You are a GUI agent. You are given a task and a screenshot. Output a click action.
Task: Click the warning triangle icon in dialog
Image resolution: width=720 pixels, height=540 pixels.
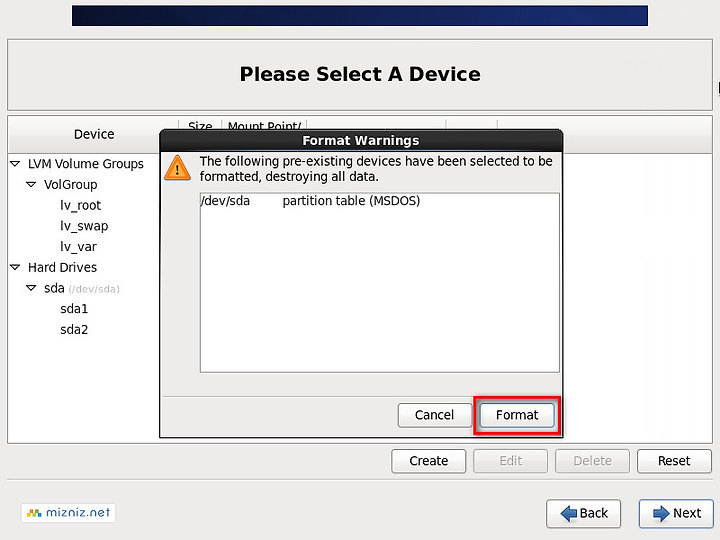coord(177,168)
